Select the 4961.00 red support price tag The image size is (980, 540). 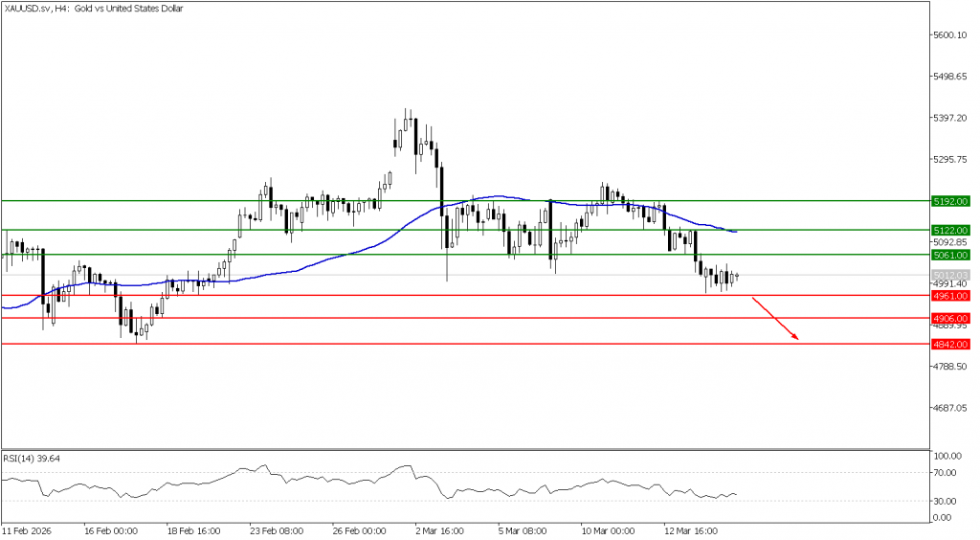point(950,296)
